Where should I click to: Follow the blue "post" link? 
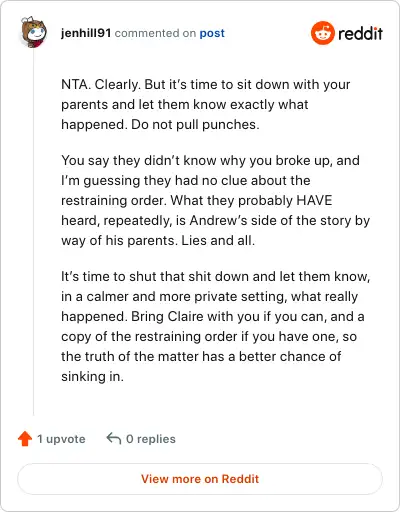tap(212, 33)
